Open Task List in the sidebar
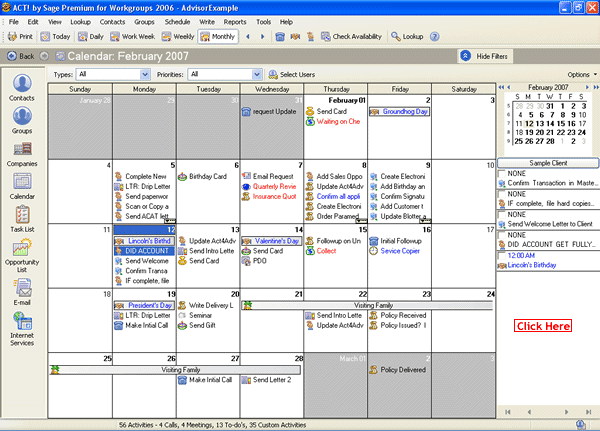 (x=22, y=219)
